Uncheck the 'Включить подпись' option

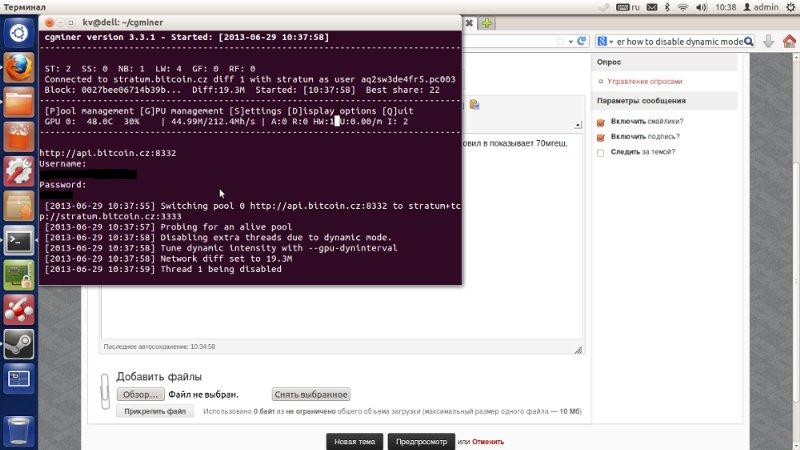pyautogui.click(x=601, y=137)
